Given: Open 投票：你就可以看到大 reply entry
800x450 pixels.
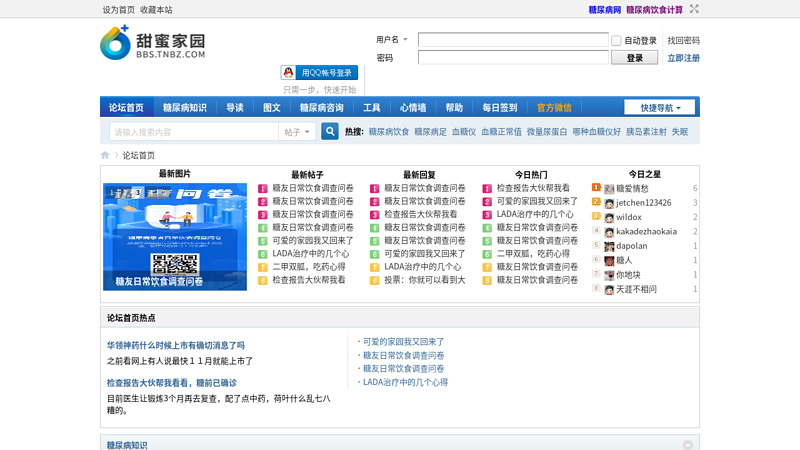Looking at the screenshot, I should tap(424, 280).
